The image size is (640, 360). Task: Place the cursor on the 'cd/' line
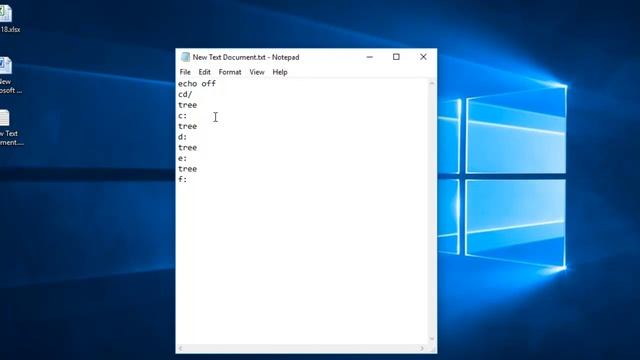pyautogui.click(x=185, y=94)
